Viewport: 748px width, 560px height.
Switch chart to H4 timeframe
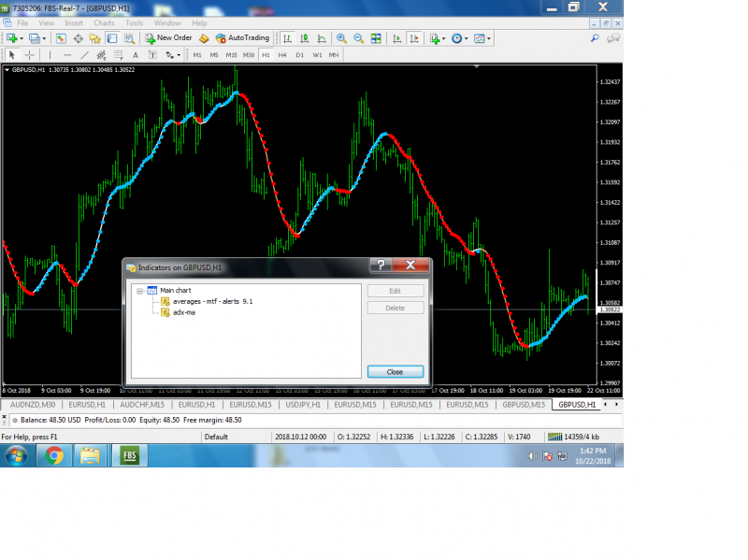tap(282, 55)
